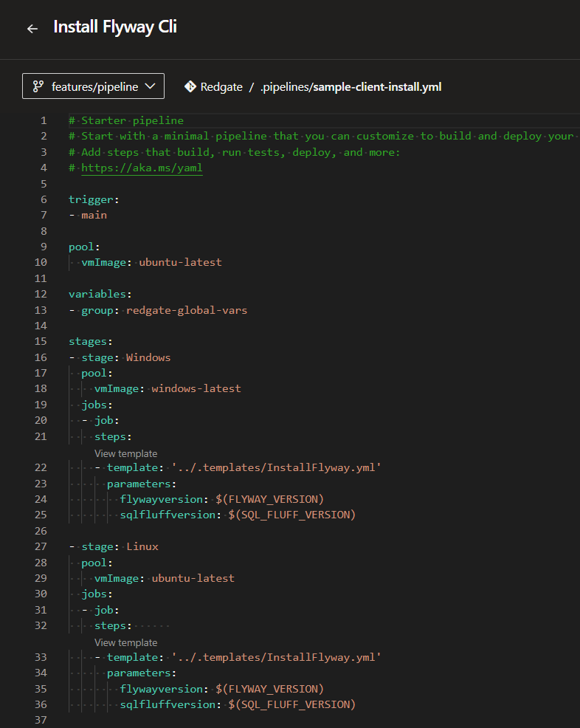Click the Redgate breadcrumb in the path bar
This screenshot has width=580, height=728.
tap(221, 86)
